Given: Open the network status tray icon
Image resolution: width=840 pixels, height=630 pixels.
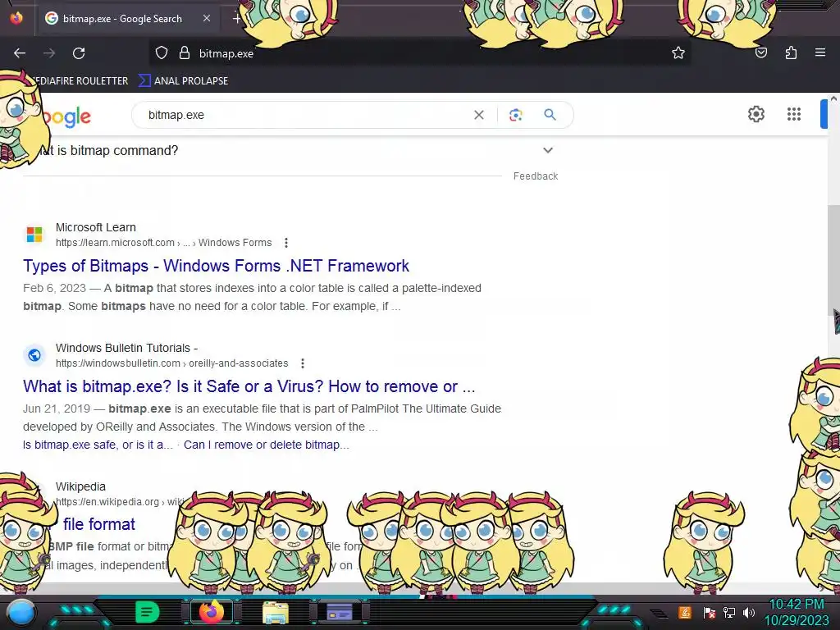Looking at the screenshot, I should click(729, 612).
